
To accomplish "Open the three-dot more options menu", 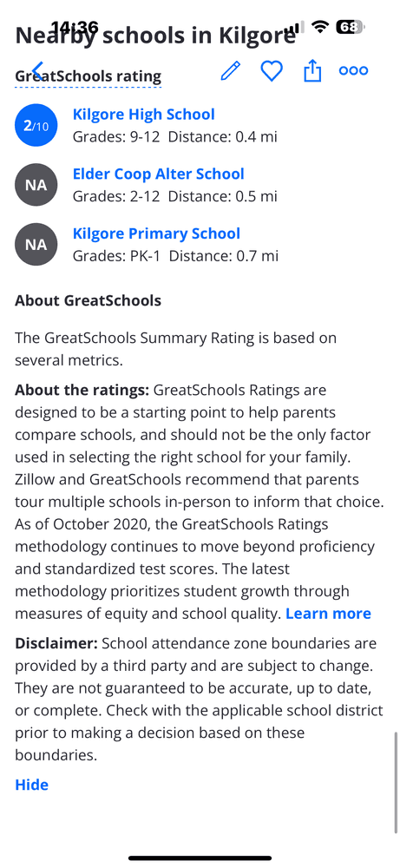I will pyautogui.click(x=353, y=71).
